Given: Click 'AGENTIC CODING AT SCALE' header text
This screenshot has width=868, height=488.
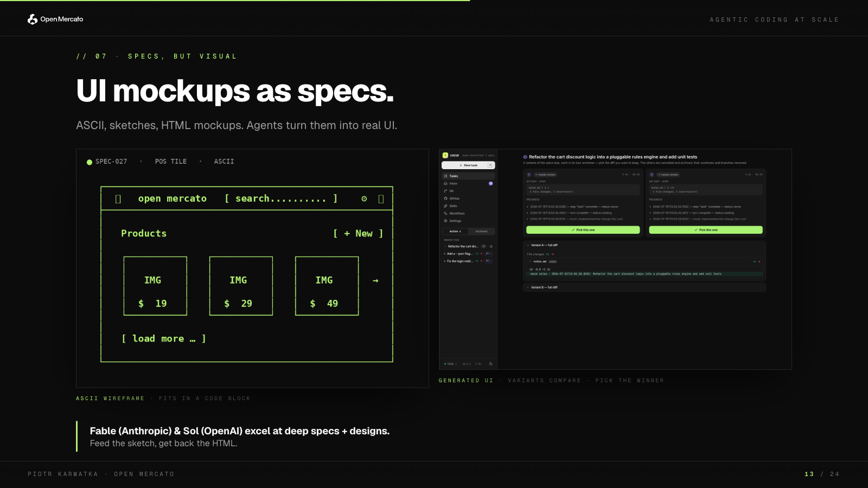Looking at the screenshot, I should (774, 20).
